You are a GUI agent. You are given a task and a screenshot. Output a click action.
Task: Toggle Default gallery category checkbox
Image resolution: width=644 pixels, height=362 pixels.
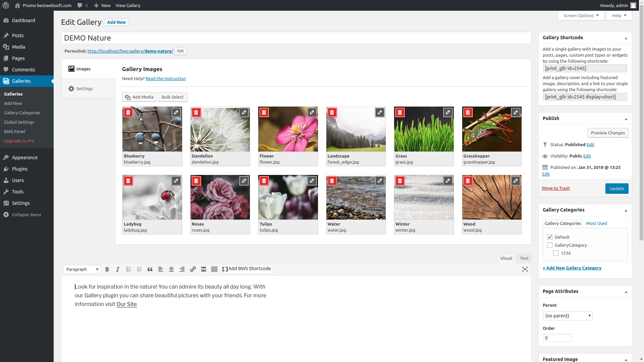click(550, 237)
